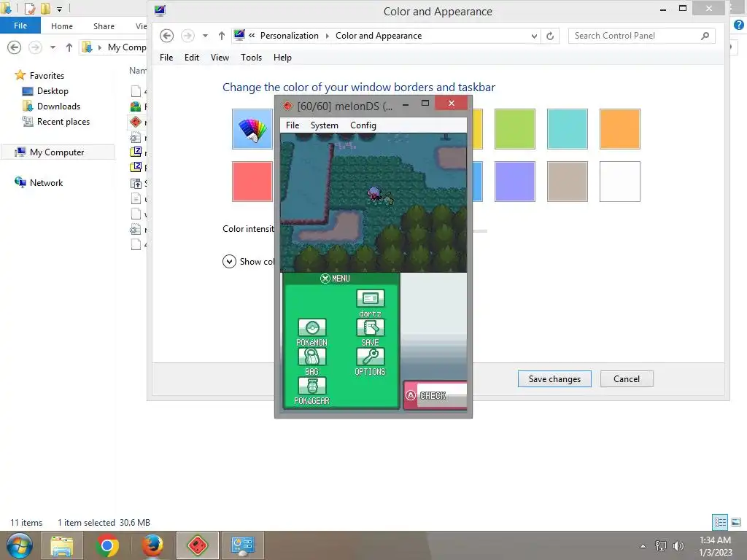The image size is (747, 560).
Task: Choose the red color swatch
Action: point(252,182)
